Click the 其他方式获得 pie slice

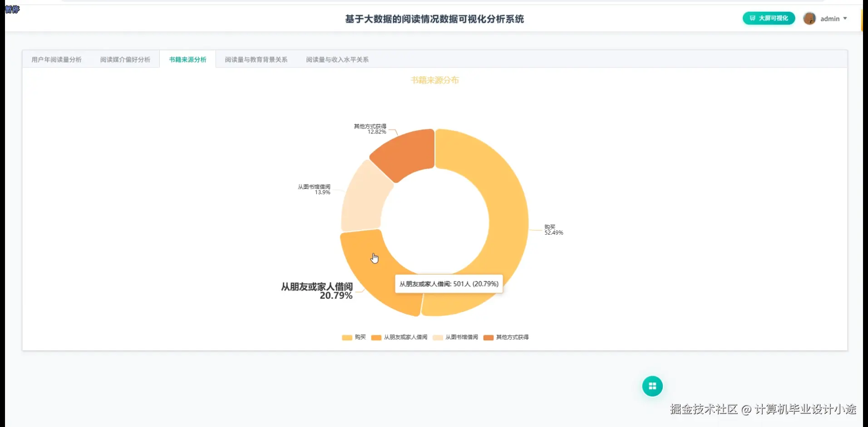tap(404, 150)
